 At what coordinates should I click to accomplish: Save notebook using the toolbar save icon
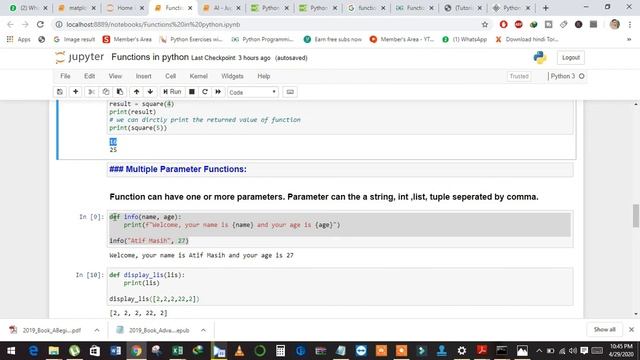click(x=60, y=92)
